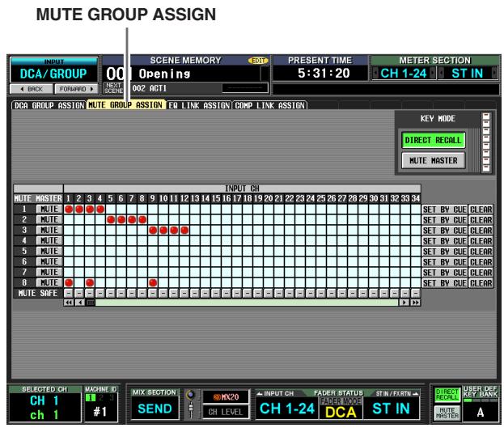Click SET BY CUE for mute group 1
Image resolution: width=504 pixels, height=428 pixels.
point(444,210)
